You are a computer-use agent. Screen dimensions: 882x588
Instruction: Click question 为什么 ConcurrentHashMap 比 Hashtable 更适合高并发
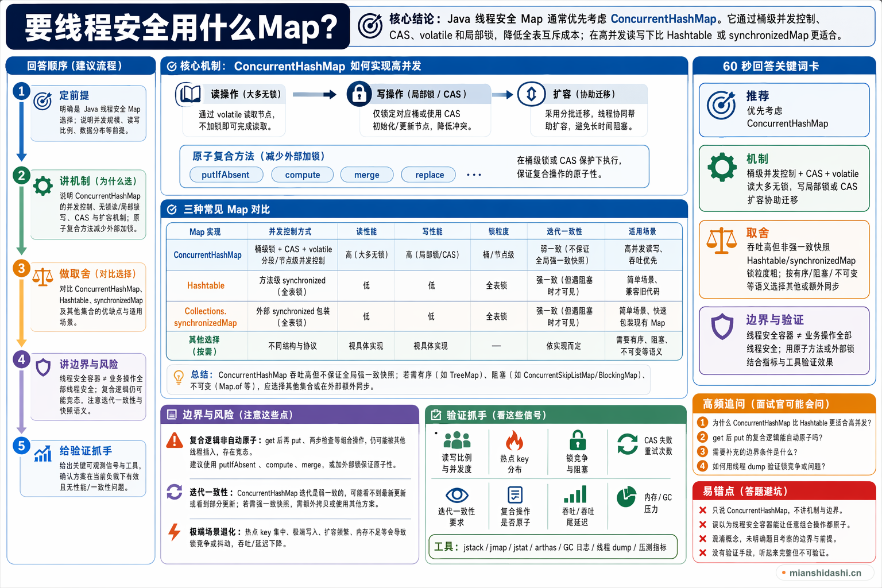(784, 423)
